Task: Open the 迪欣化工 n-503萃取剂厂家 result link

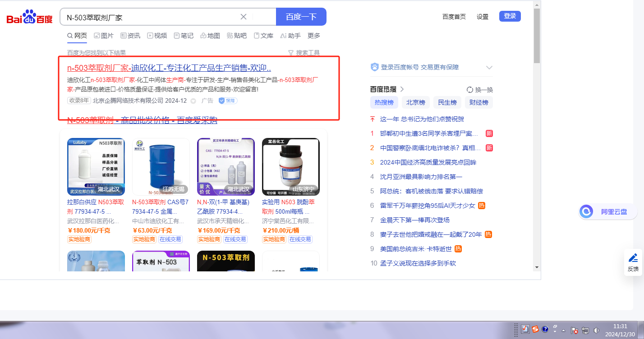Action: tap(169, 68)
